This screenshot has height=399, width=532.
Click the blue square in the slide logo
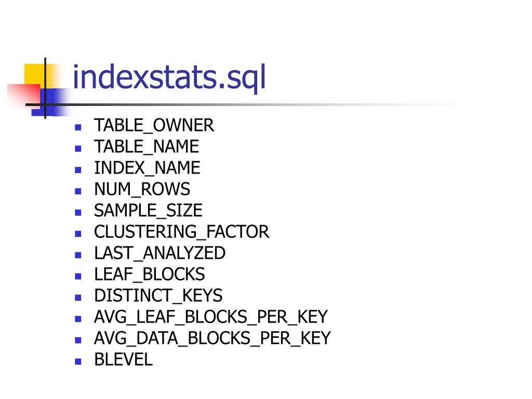pos(51,102)
